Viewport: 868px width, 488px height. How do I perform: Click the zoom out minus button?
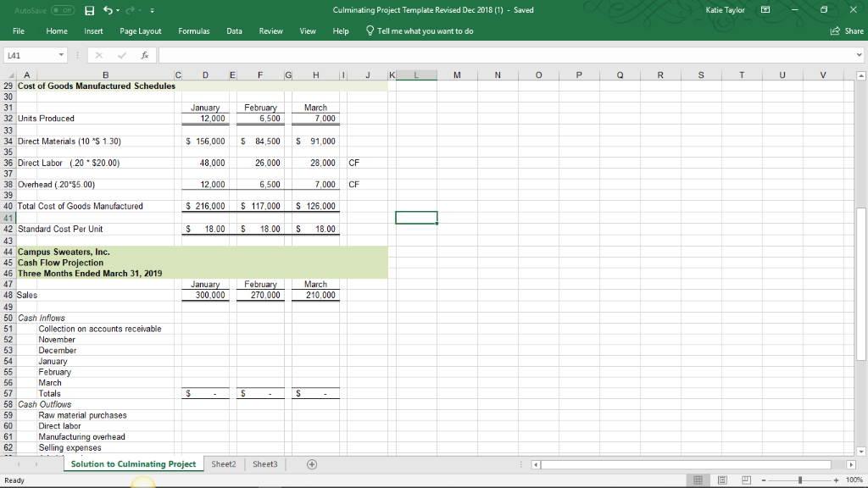(764, 480)
